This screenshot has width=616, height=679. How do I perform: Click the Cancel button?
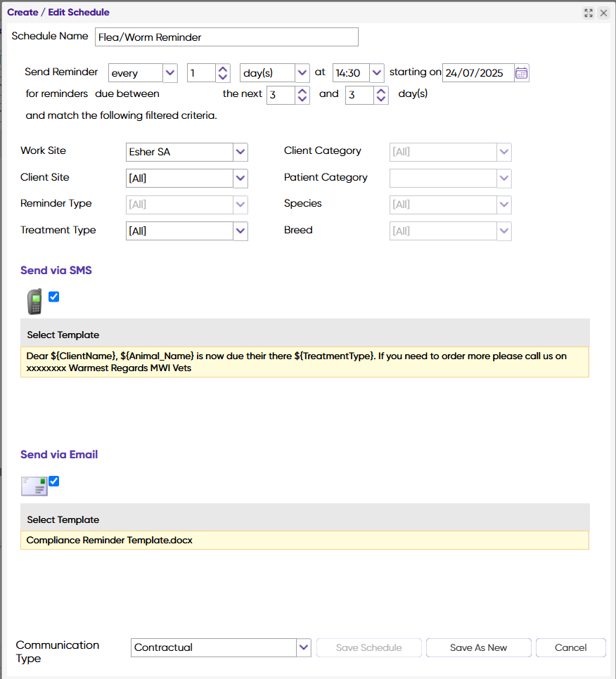pos(570,647)
